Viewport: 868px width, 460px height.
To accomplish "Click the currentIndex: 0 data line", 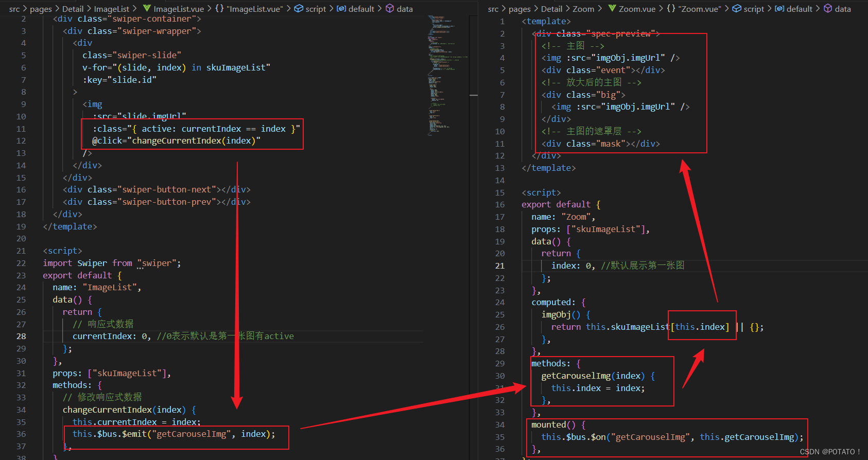I will point(183,336).
